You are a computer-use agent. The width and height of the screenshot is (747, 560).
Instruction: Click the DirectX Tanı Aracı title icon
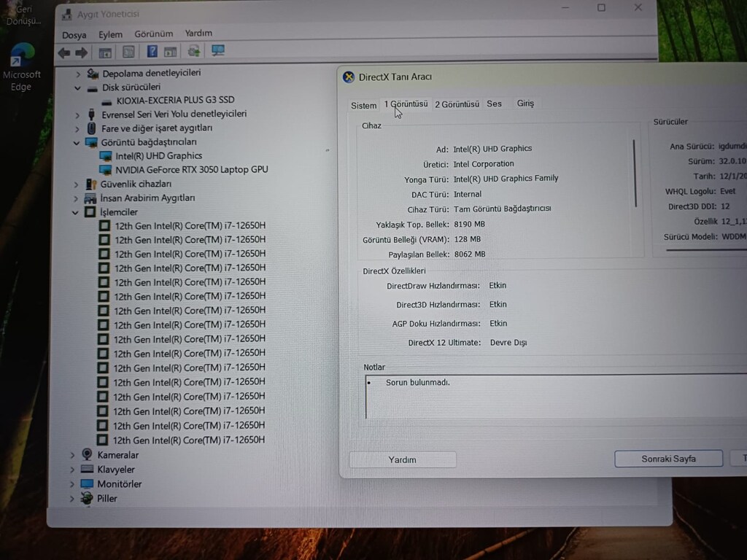[x=349, y=77]
